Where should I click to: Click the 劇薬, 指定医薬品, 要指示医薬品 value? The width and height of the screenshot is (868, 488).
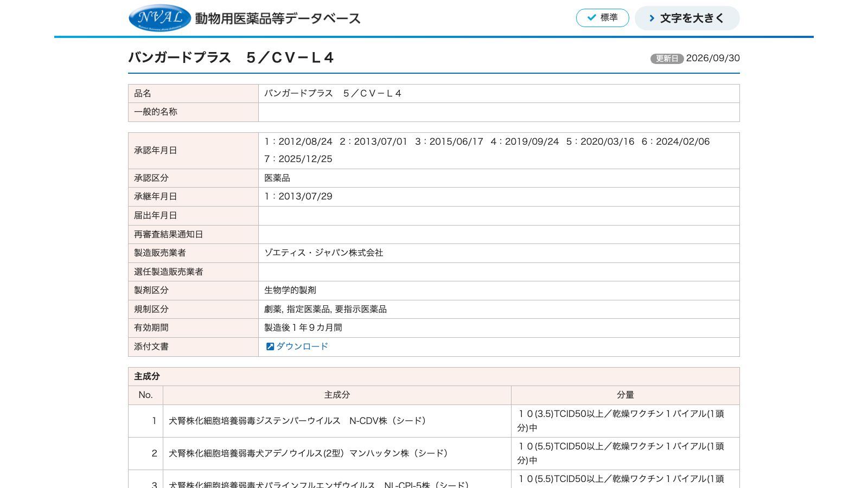[325, 309]
